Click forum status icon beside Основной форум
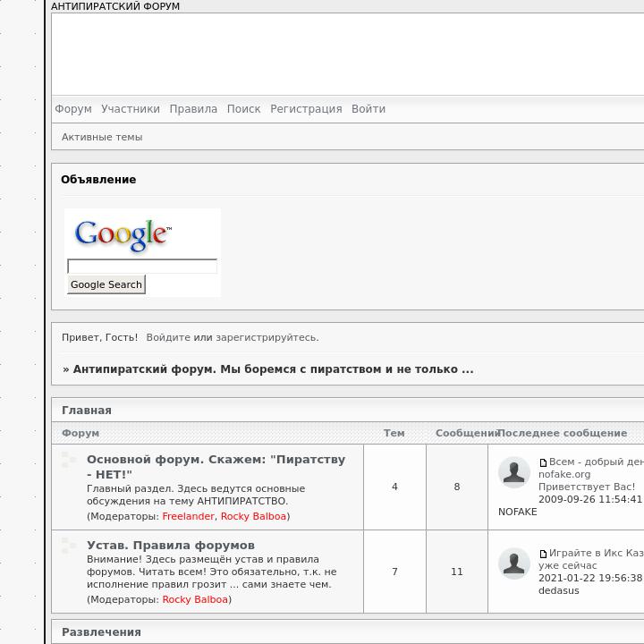The image size is (644, 644). click(69, 460)
